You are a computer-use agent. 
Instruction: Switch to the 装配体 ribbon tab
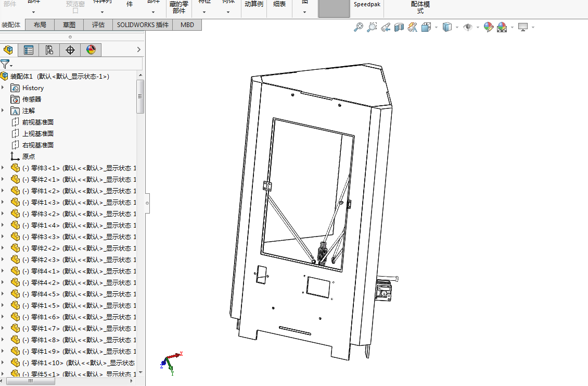(11, 25)
